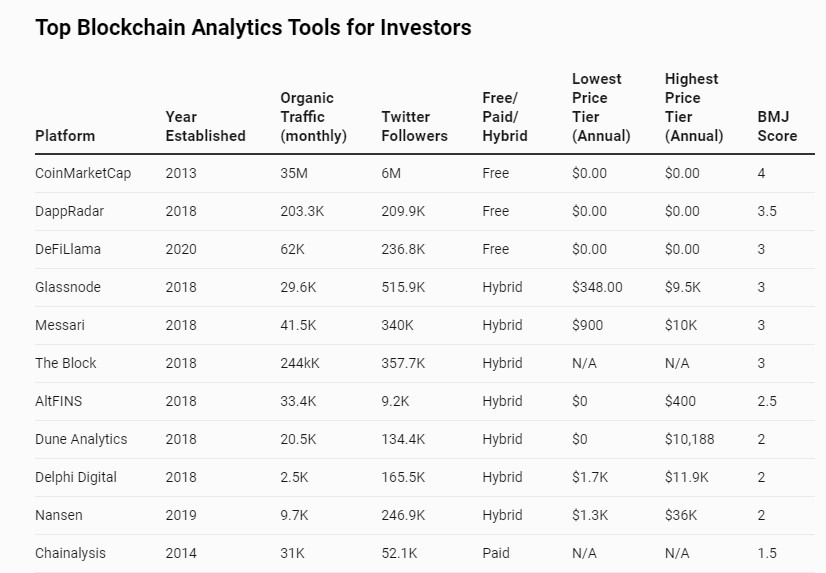
Task: Select the DeFiLlama row name
Action: click(68, 249)
